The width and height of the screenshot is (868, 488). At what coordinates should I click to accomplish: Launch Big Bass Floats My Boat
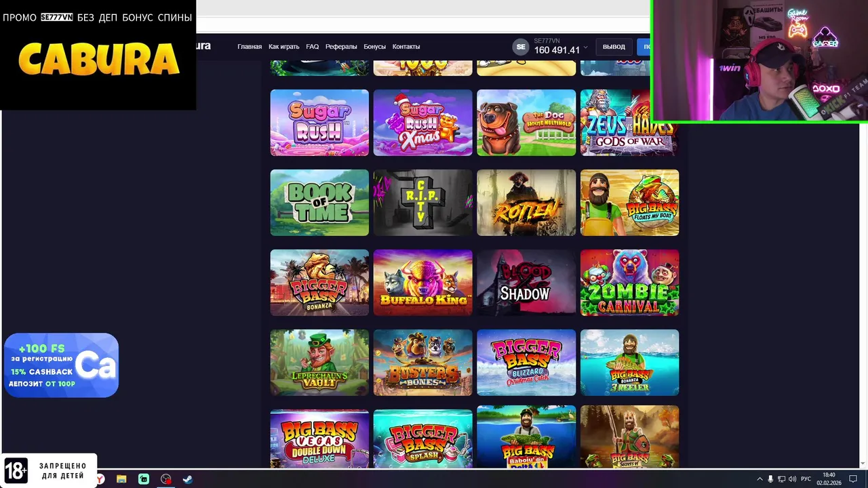(629, 203)
